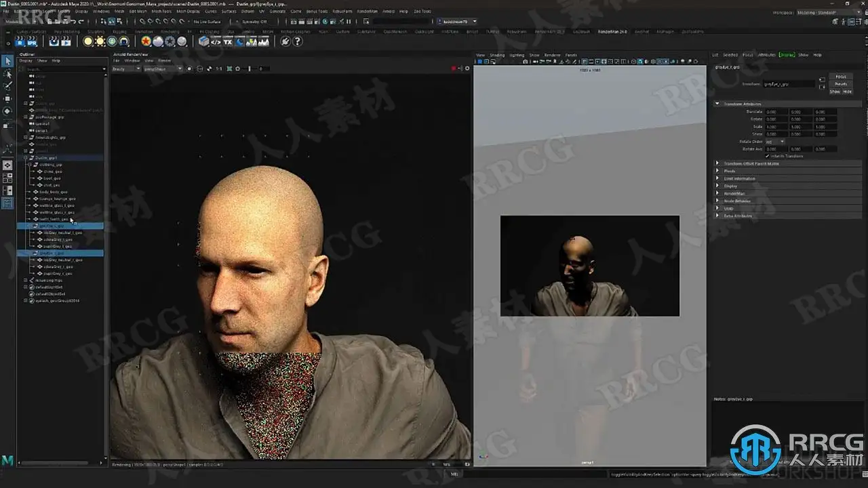Click the render thumbnail in the viewport
The height and width of the screenshot is (488, 868).
pyautogui.click(x=589, y=266)
